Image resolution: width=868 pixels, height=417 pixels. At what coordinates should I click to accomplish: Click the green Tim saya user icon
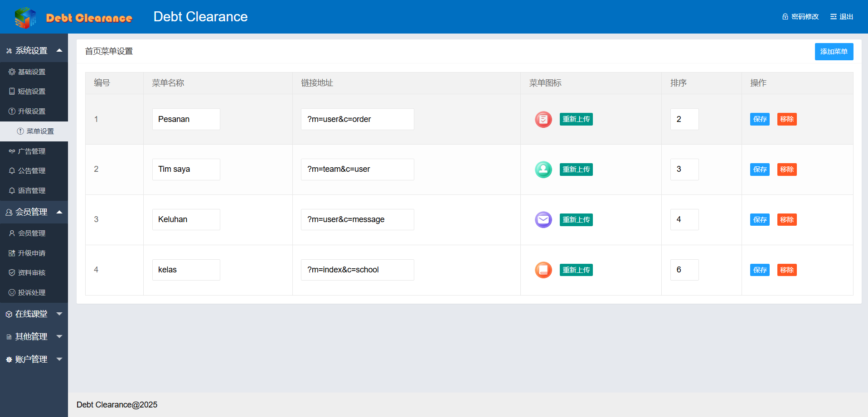point(543,170)
